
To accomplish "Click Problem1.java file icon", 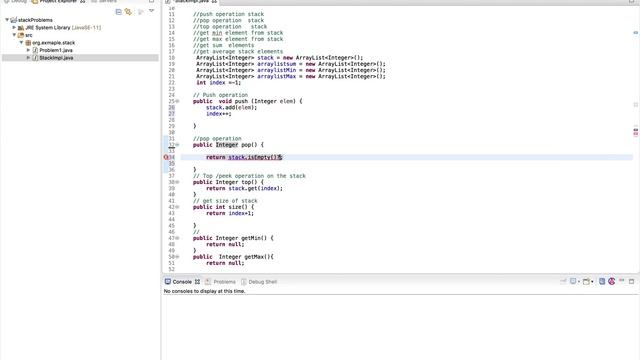I will coord(35,50).
